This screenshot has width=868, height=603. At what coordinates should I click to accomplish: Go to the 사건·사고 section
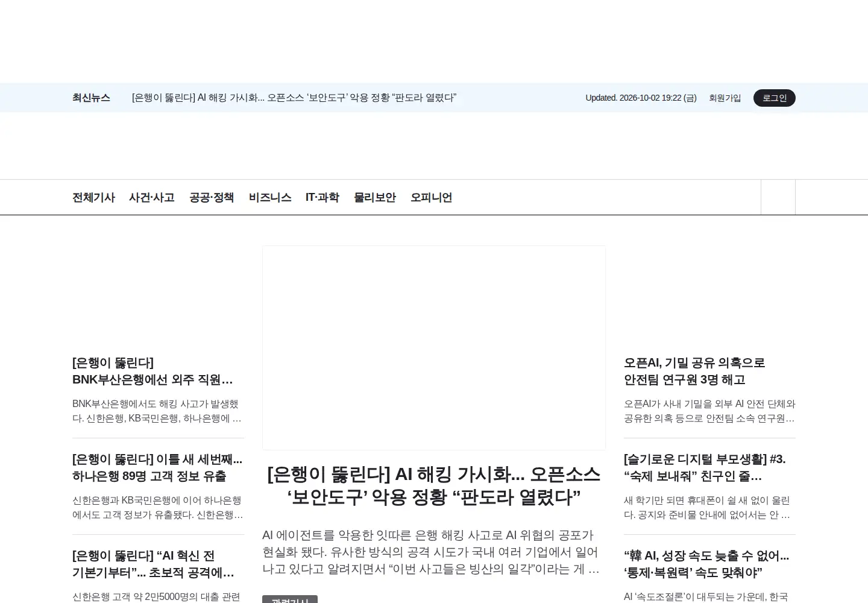152,197
